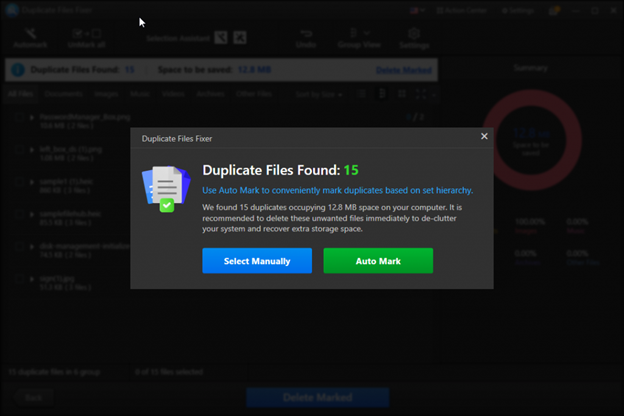
Task: Click the large Delete Marked button at the bottom
Action: pos(318,397)
